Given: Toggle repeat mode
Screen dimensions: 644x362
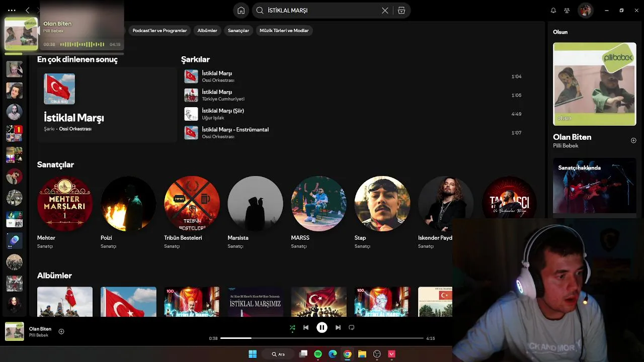Looking at the screenshot, I should 352,327.
